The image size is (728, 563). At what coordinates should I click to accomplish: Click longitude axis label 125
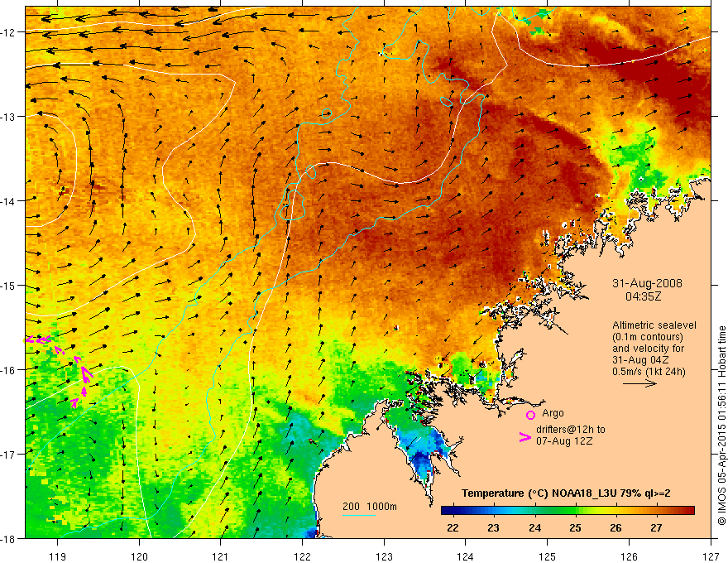[x=548, y=557]
